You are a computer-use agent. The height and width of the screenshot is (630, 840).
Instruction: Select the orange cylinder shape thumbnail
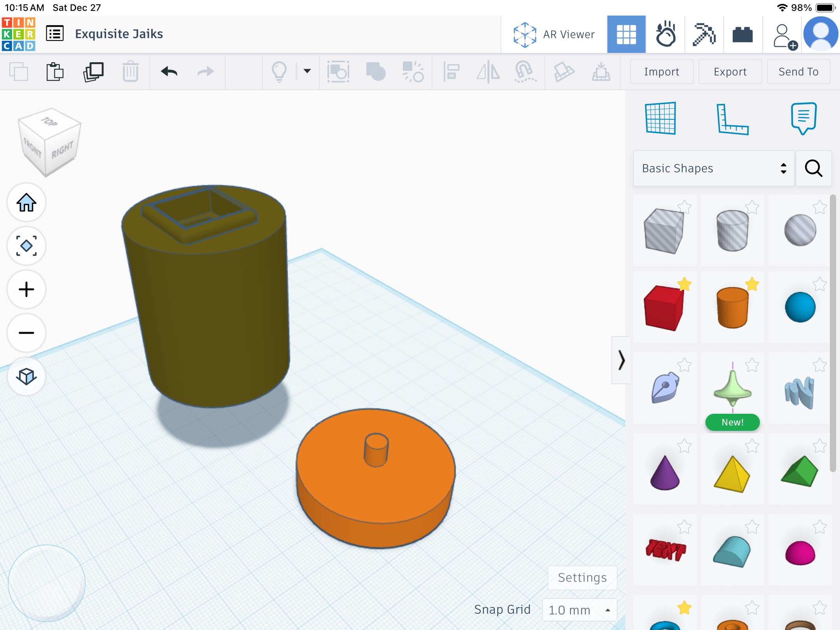(732, 308)
